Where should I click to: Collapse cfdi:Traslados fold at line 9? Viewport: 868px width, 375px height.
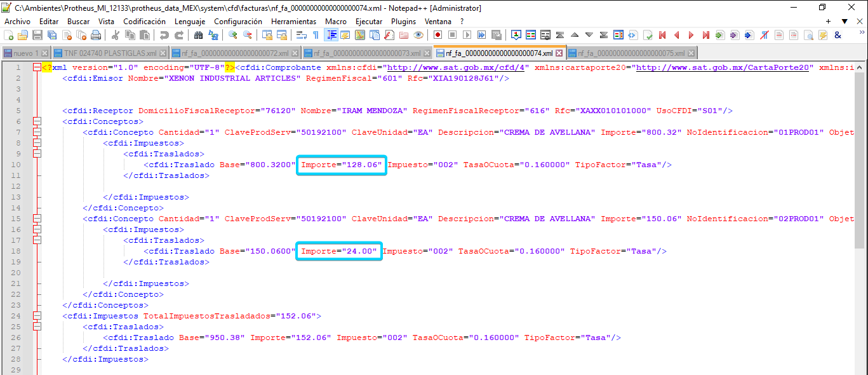pos(37,153)
